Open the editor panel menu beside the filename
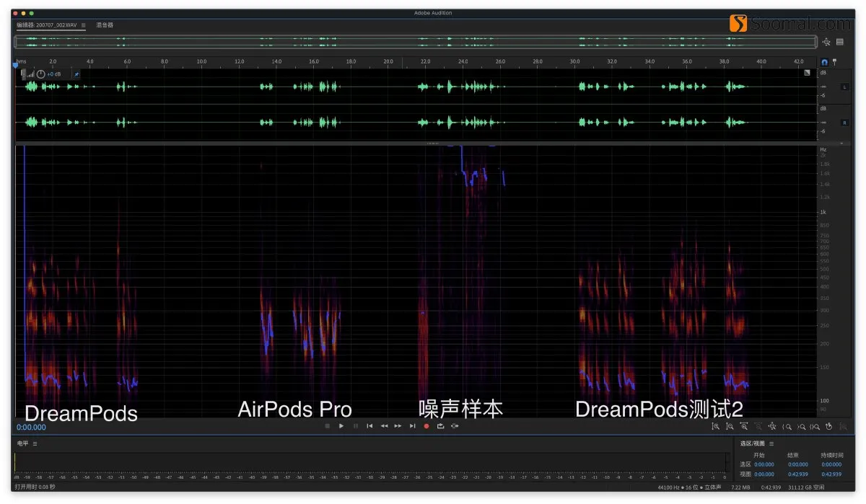Screen dimensions: 866x504 (x=83, y=25)
